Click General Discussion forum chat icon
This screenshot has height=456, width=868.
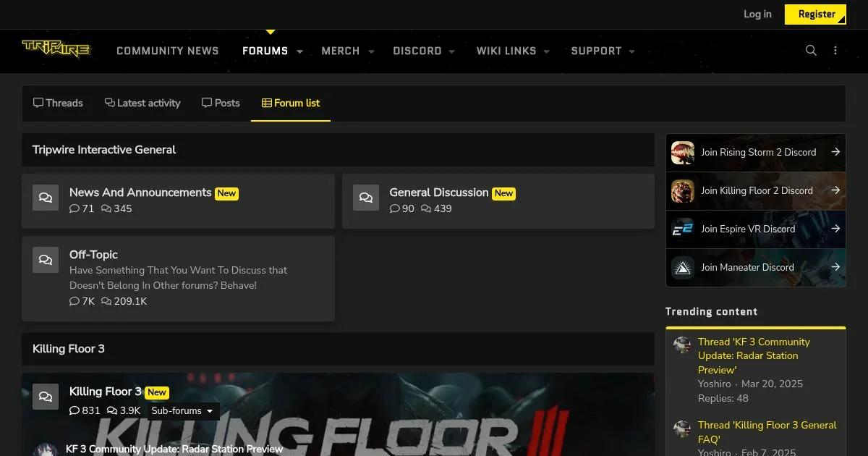point(366,198)
